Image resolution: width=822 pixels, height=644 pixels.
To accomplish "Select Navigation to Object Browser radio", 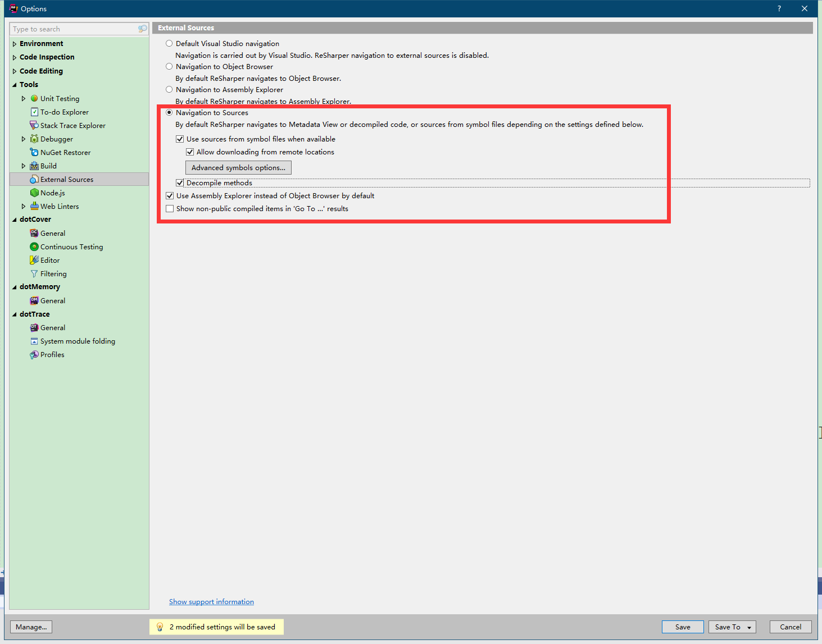I will tap(169, 66).
